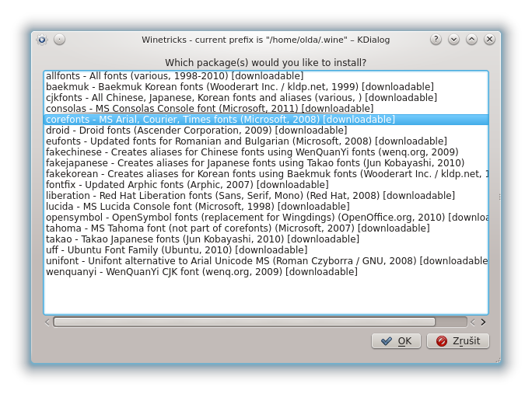Choose the cjkfonts list entry

coord(266,98)
